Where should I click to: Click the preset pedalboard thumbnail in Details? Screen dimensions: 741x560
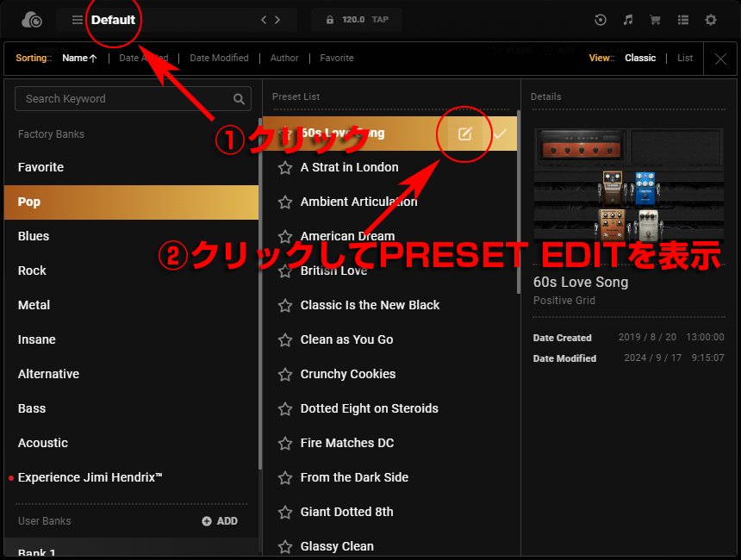click(628, 186)
